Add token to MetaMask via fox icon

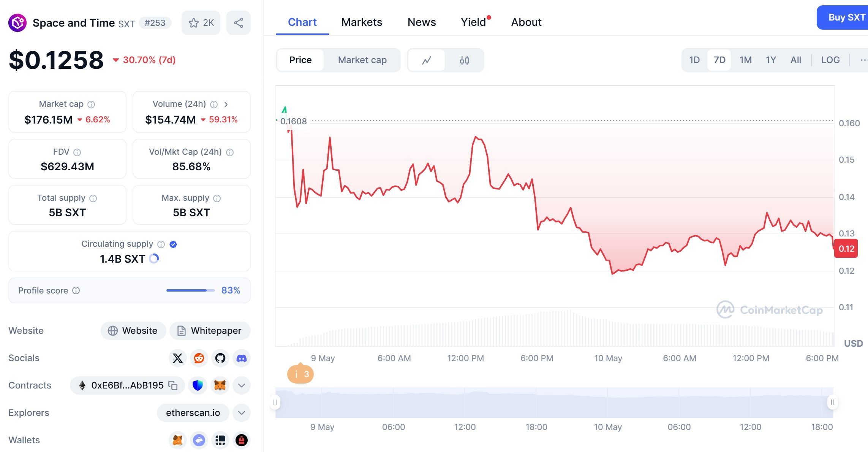[x=220, y=385]
